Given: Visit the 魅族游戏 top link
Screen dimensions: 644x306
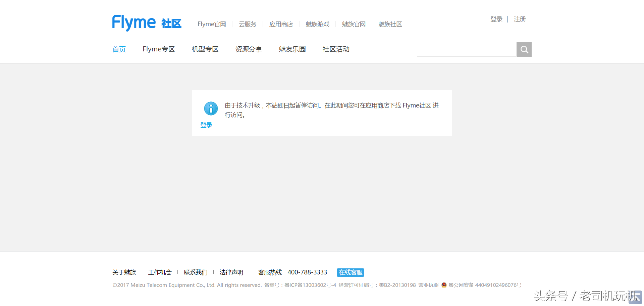Looking at the screenshot, I should [x=317, y=24].
